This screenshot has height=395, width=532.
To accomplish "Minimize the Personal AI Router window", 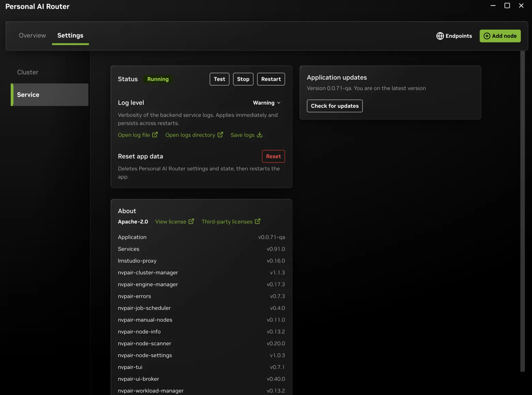I will (493, 5).
